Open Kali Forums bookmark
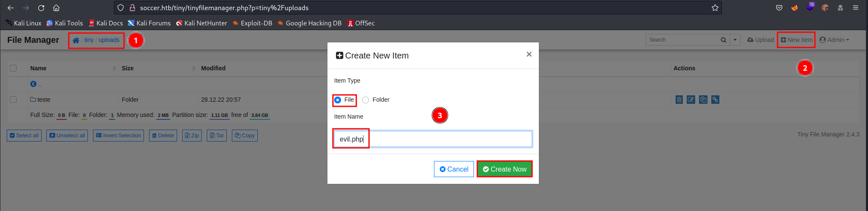 tap(149, 23)
